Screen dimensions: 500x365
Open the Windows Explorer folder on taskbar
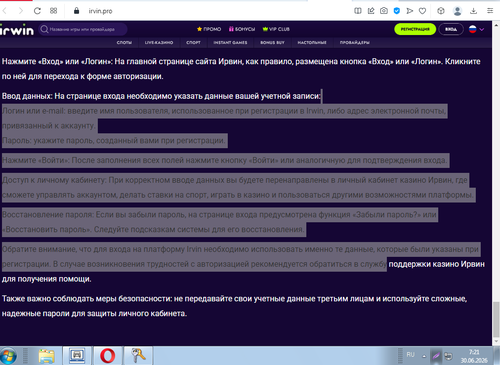pos(46,356)
